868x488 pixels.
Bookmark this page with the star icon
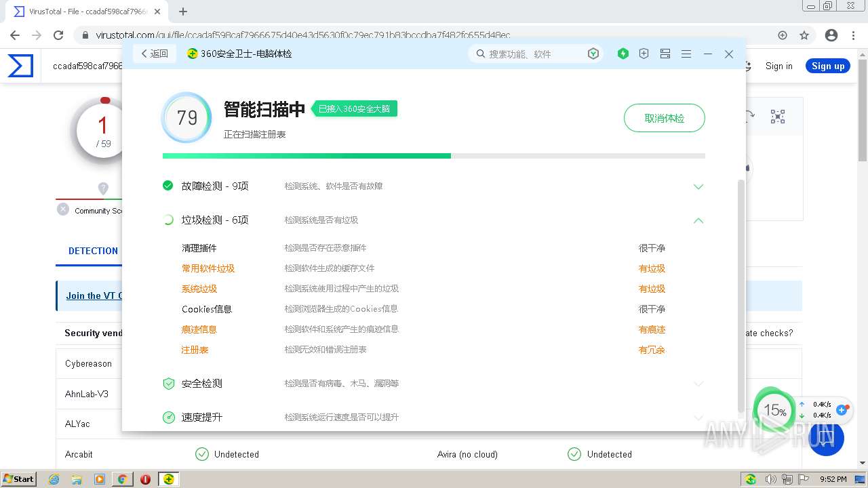pyautogui.click(x=804, y=35)
